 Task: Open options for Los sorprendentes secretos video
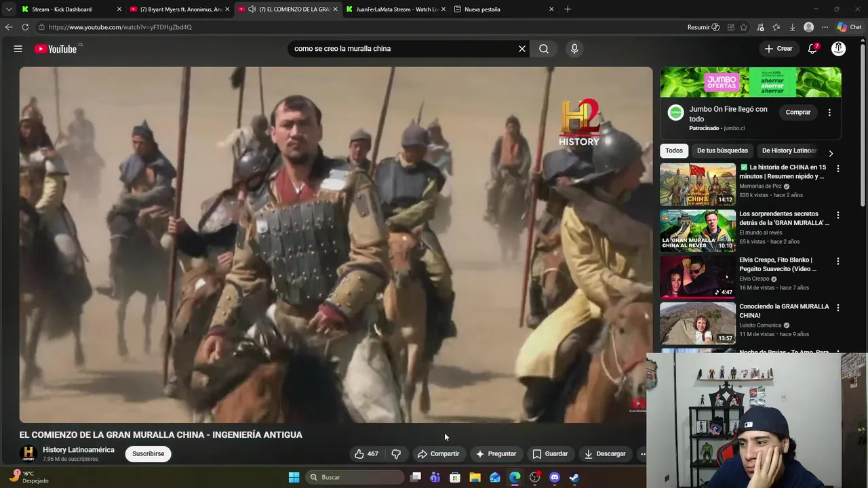point(838,215)
